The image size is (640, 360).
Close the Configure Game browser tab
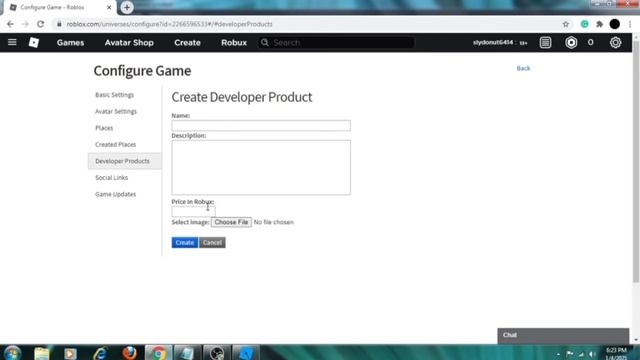109,7
